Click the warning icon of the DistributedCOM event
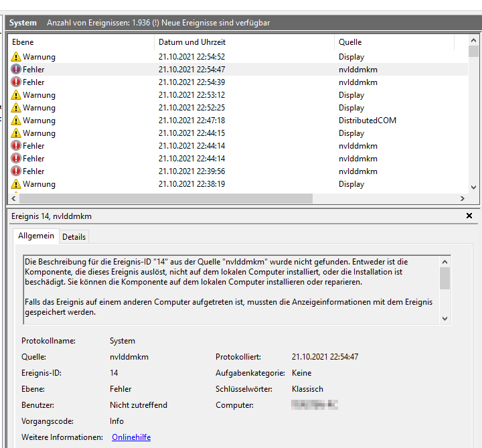The width and height of the screenshot is (482, 448). tap(15, 121)
